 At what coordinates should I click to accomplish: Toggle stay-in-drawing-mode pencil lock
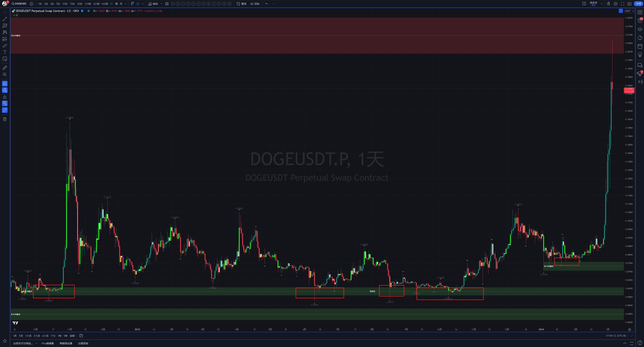coord(5,90)
